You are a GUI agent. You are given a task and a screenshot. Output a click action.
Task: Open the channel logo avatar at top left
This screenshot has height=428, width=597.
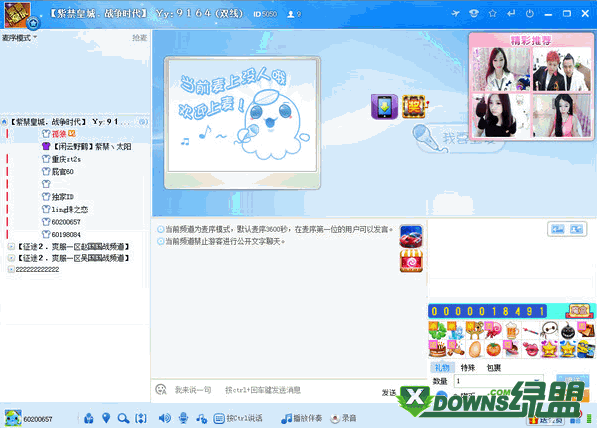(18, 14)
